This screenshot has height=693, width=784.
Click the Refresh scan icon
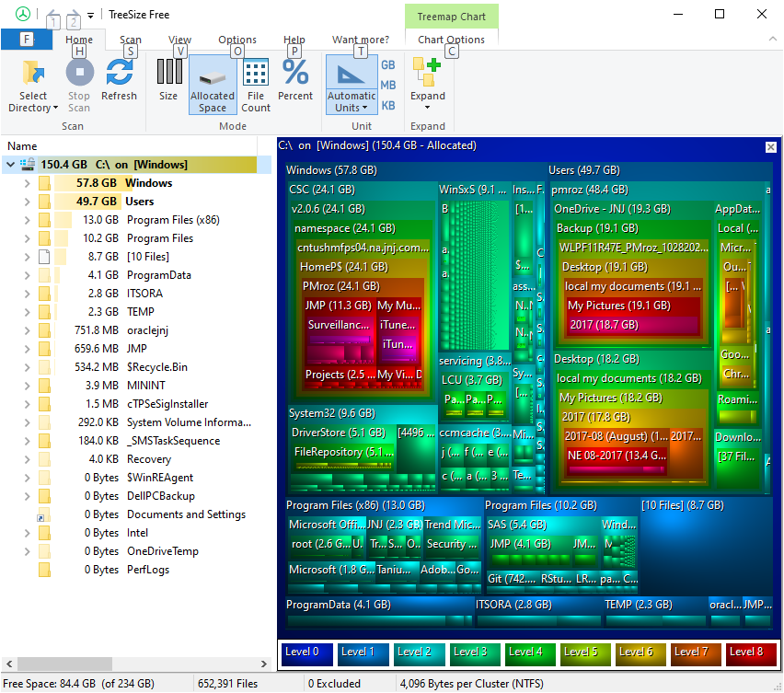[x=119, y=73]
